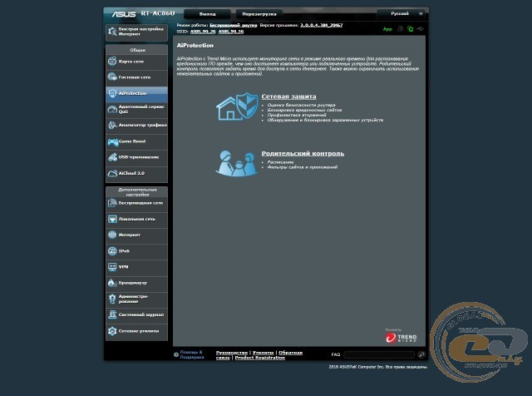Click the Помощь & Поддержка text
The width and height of the screenshot is (532, 396).
[192, 354]
